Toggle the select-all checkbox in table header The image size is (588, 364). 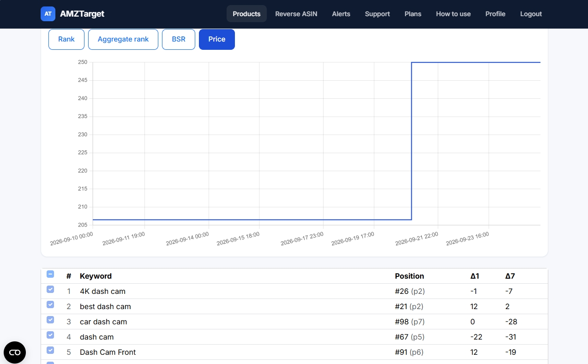(x=50, y=274)
